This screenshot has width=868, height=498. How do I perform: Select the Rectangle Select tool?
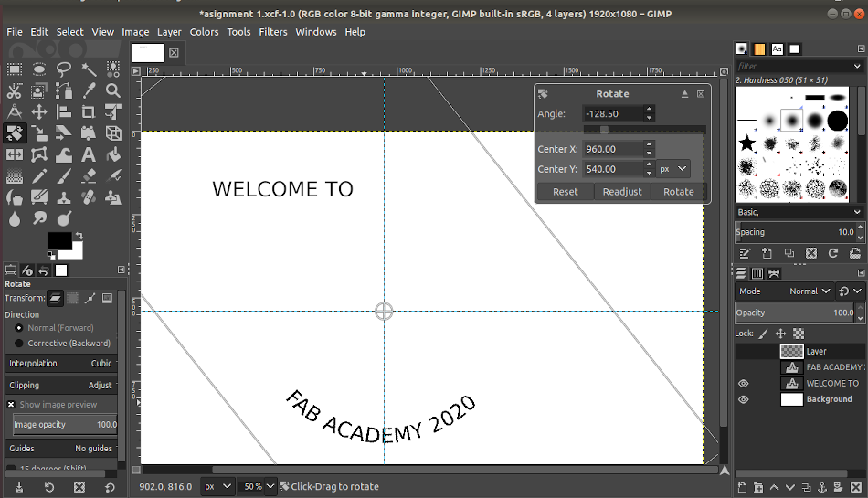pos(15,69)
